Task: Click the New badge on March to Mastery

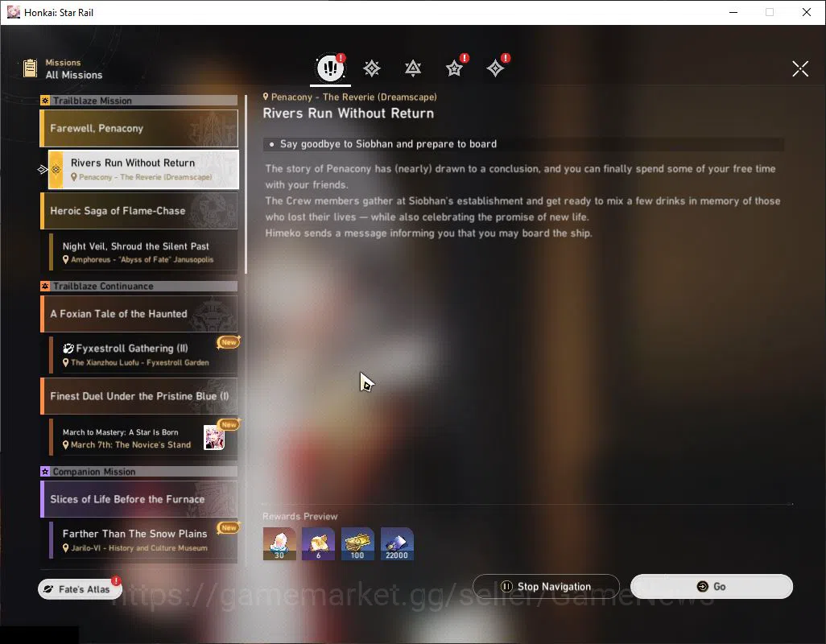Action: pyautogui.click(x=229, y=424)
